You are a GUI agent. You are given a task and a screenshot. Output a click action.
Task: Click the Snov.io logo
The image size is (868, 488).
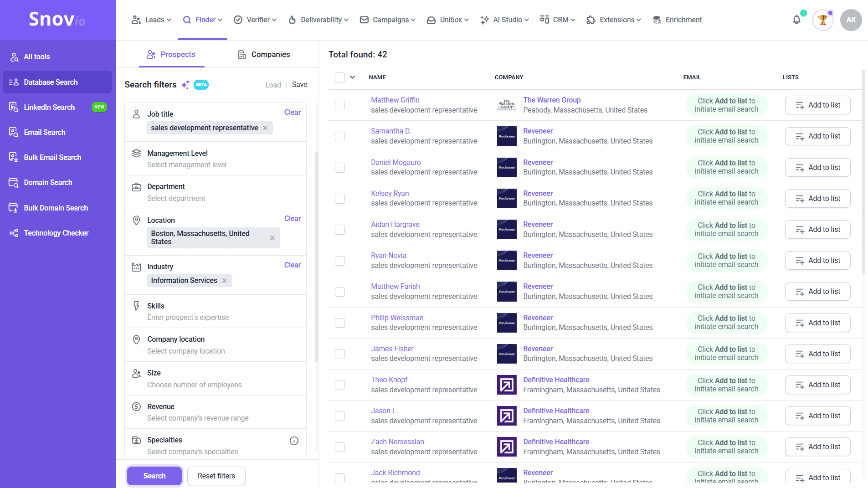pos(57,20)
